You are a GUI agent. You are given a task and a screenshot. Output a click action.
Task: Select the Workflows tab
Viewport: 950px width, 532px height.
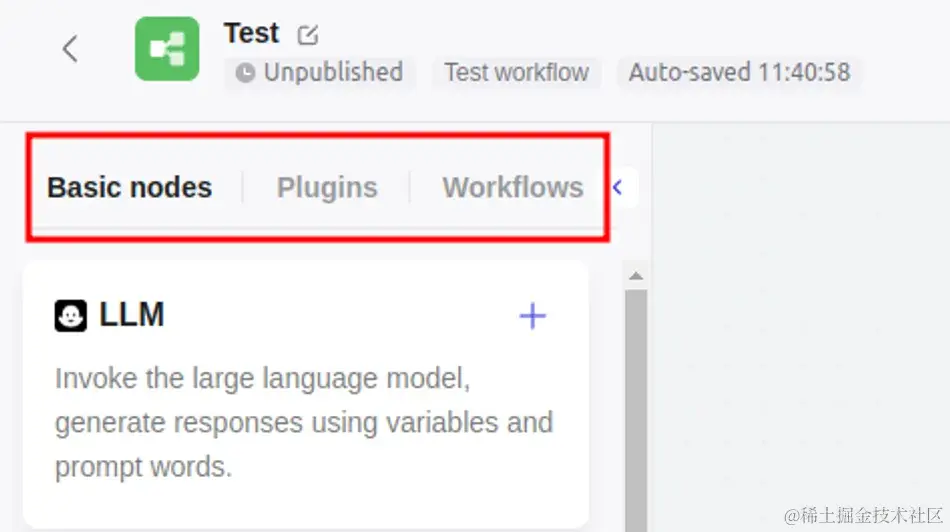tap(513, 187)
